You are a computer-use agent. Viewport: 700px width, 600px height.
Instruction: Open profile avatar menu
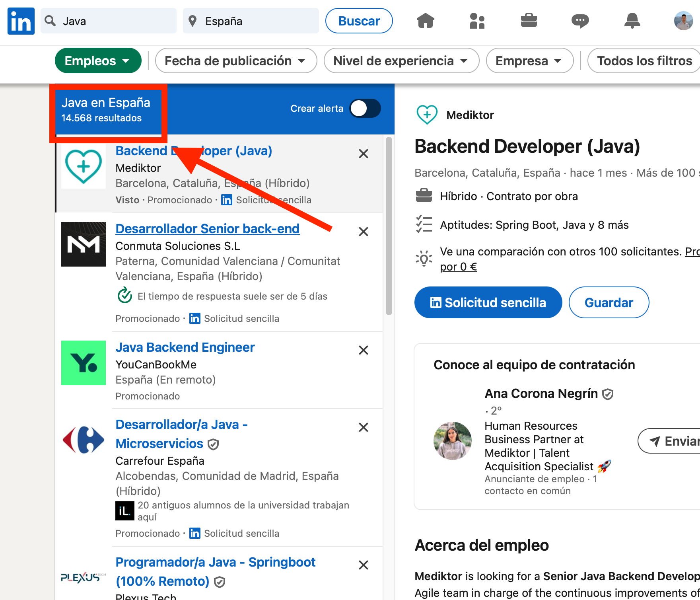[x=683, y=21]
